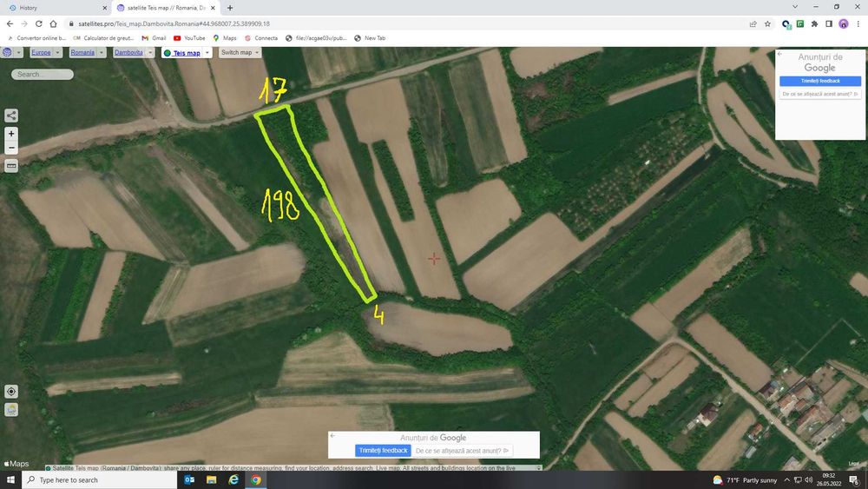Open the Extensions puzzle icon

click(x=814, y=23)
